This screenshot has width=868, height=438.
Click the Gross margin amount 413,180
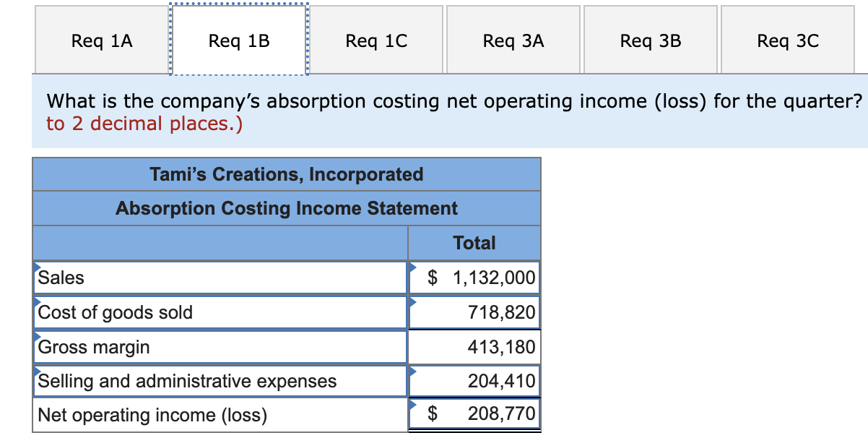474,347
